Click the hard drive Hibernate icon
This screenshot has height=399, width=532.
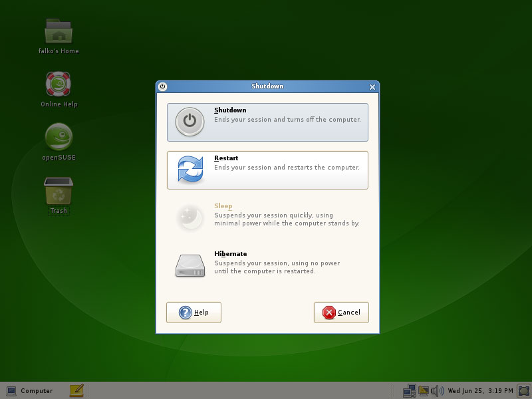(190, 265)
